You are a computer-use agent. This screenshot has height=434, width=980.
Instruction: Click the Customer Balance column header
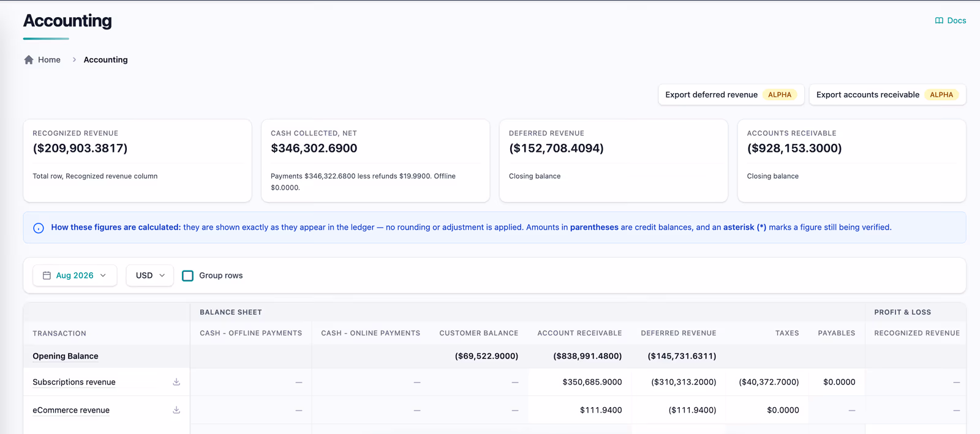tap(479, 333)
